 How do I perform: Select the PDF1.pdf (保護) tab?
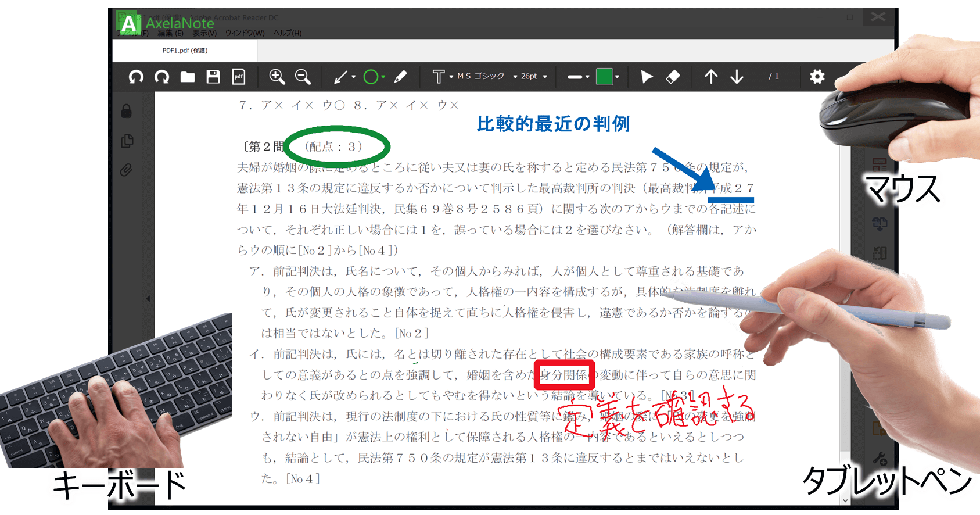point(185,51)
